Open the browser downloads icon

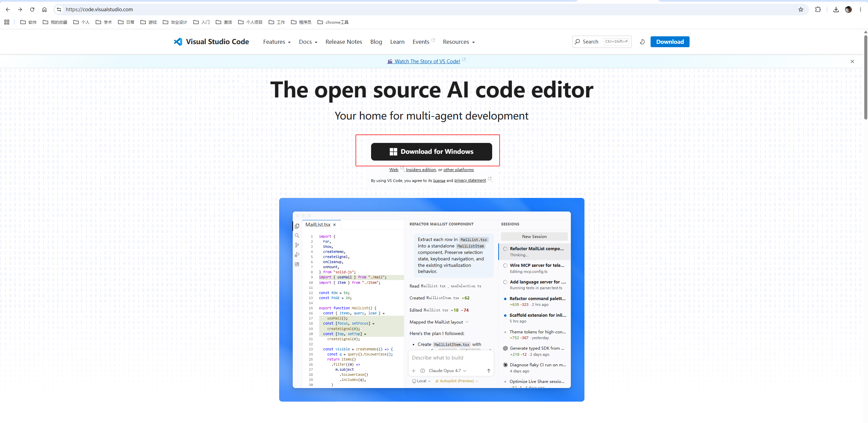point(836,10)
